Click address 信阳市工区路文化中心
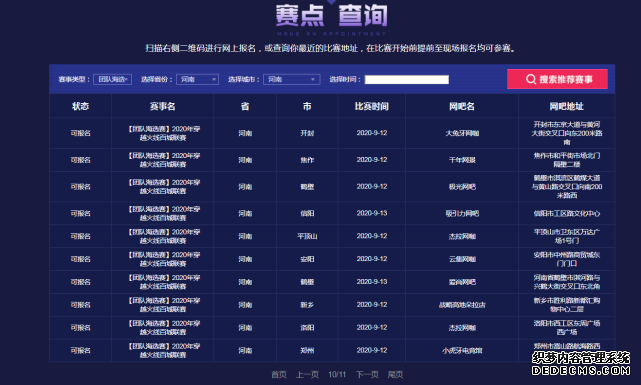Image resolution: width=641 pixels, height=385 pixels. coord(567,213)
